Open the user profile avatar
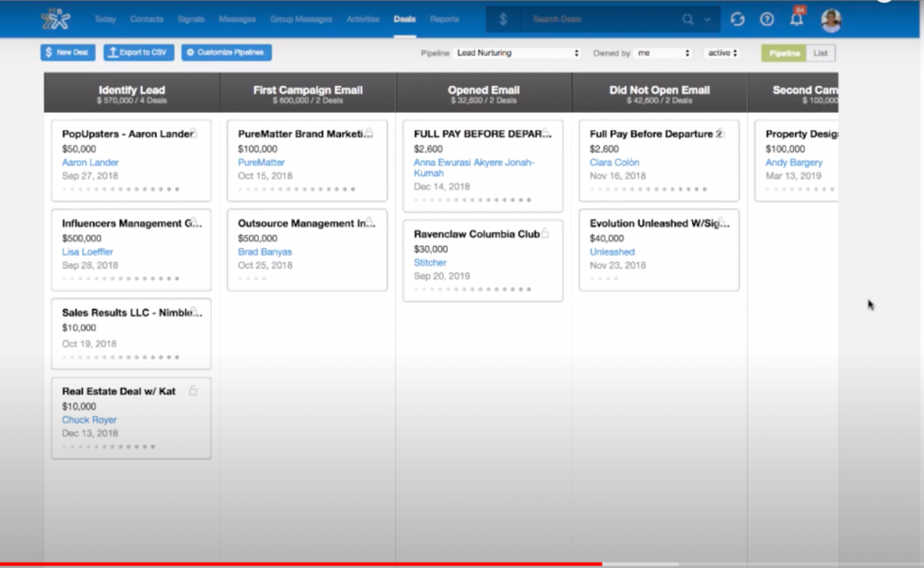Viewport: 924px width, 568px height. coord(831,20)
